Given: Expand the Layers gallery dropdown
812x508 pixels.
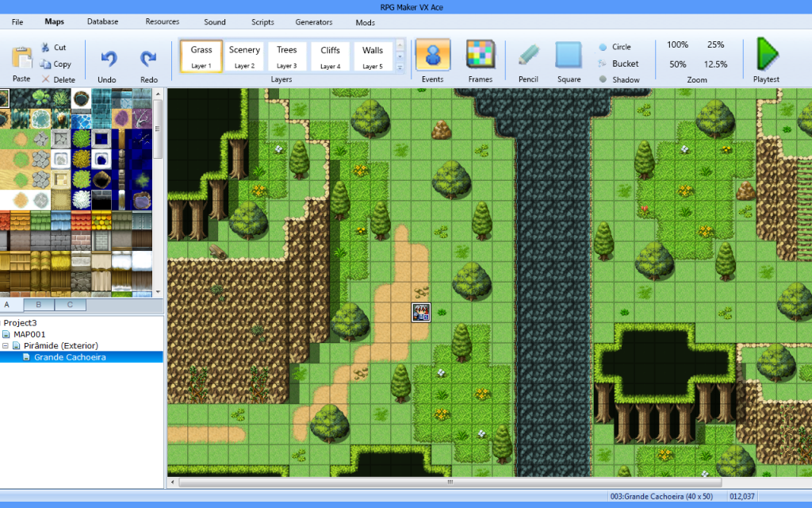Looking at the screenshot, I should (x=400, y=68).
